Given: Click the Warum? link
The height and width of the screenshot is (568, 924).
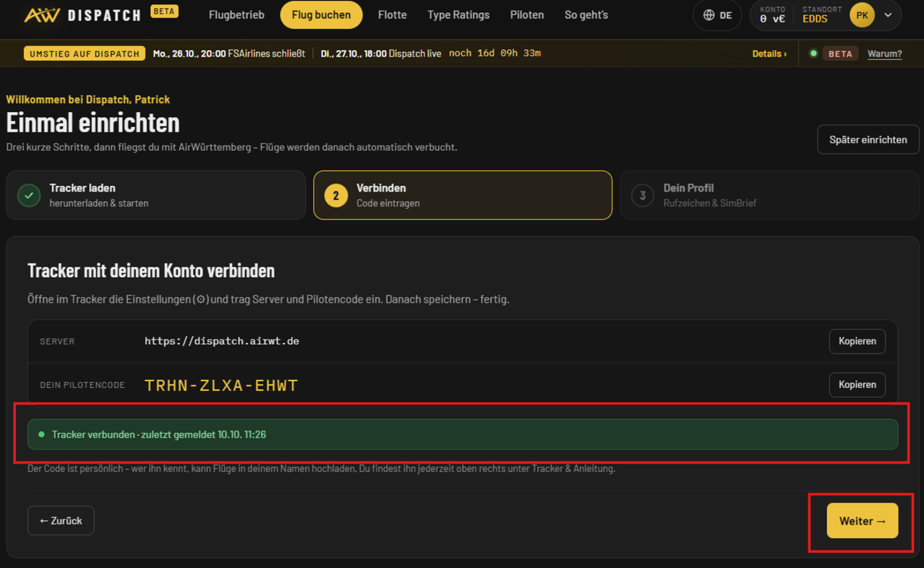Looking at the screenshot, I should [x=884, y=53].
